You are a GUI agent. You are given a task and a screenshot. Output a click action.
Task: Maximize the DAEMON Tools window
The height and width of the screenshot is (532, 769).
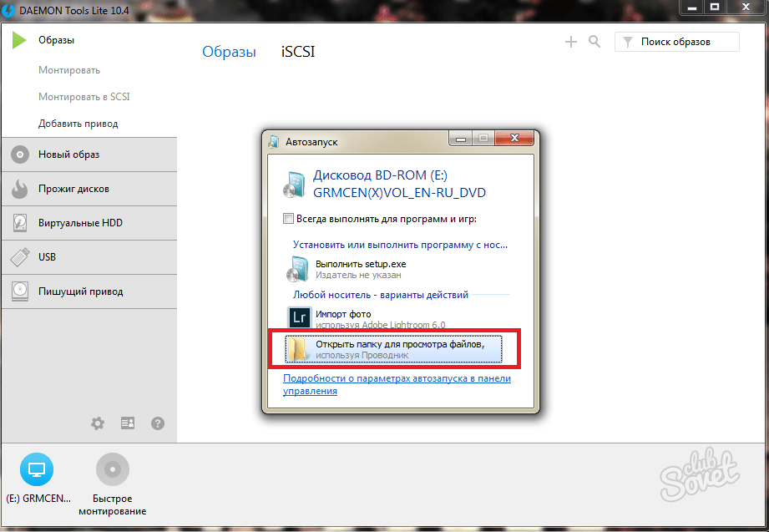click(x=715, y=7)
